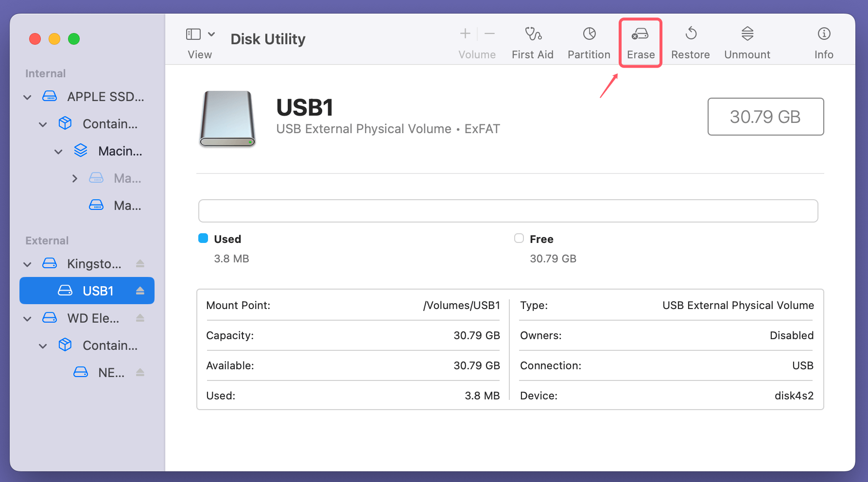868x482 pixels.
Task: Click the Add Volume plus icon
Action: pos(465,34)
